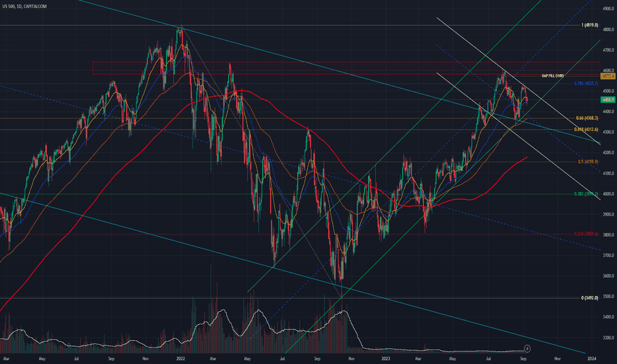Click the 4100.0 price axis label
Image resolution: width=617 pixels, height=364 pixels.
(608, 173)
